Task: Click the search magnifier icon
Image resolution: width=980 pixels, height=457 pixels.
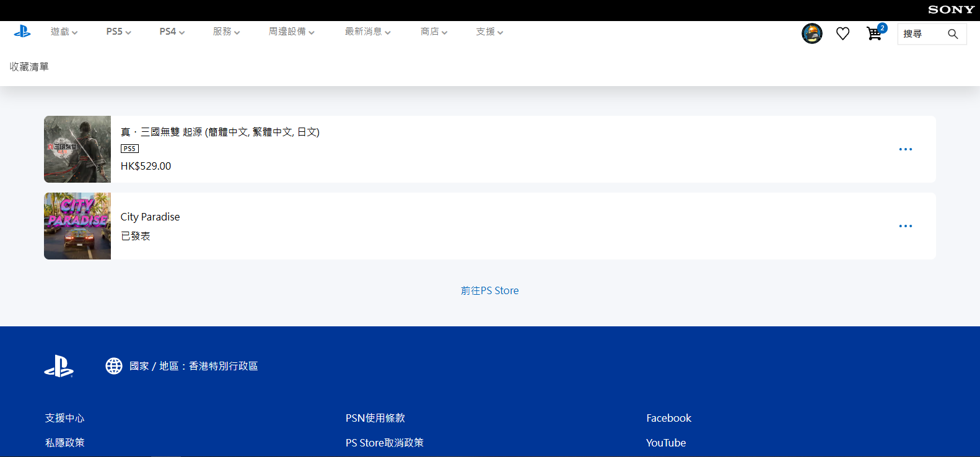Action: tap(953, 34)
